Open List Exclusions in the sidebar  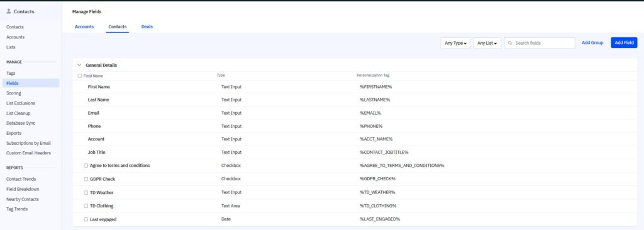(21, 103)
